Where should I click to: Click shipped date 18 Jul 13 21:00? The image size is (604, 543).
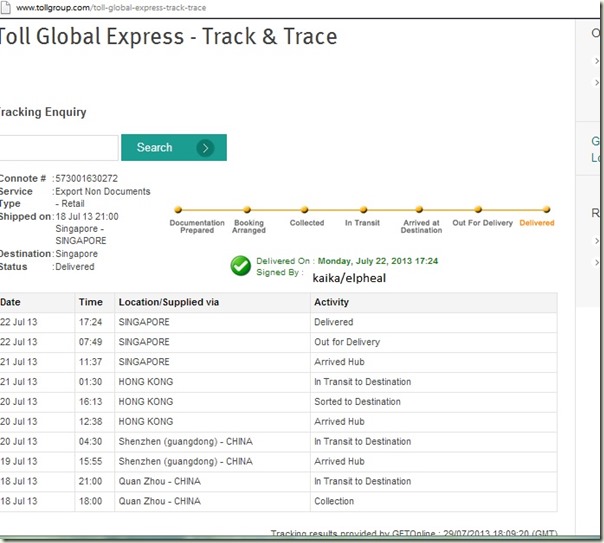point(87,216)
